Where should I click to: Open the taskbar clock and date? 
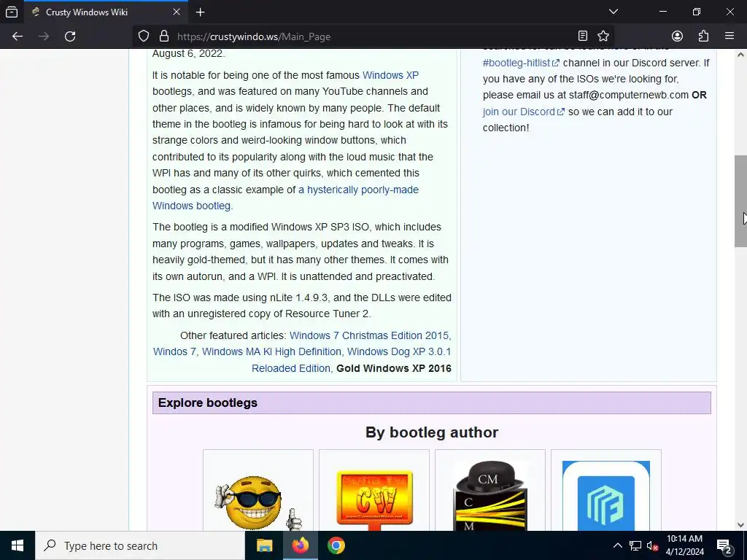tap(684, 545)
